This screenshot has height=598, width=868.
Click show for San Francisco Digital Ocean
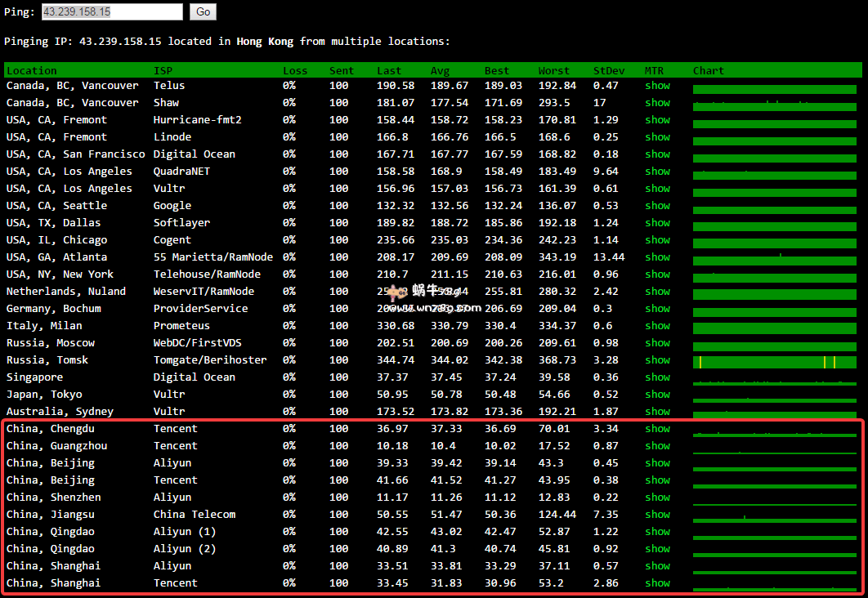657,154
